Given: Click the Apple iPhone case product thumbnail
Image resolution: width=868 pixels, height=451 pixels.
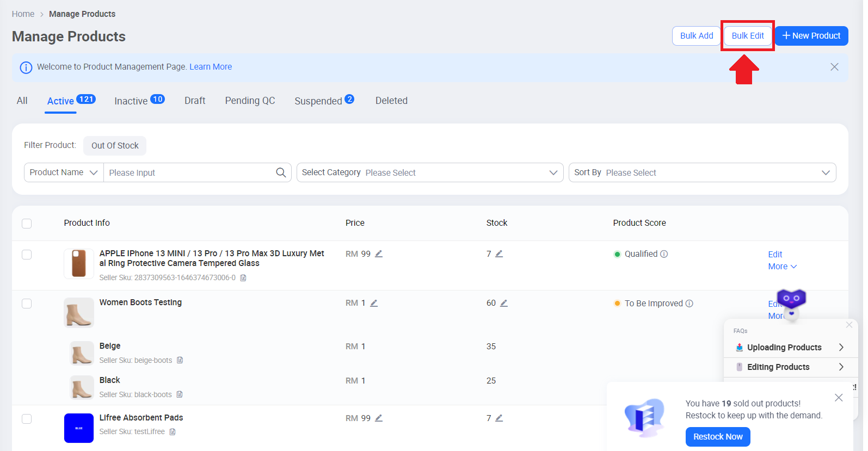Looking at the screenshot, I should point(79,264).
